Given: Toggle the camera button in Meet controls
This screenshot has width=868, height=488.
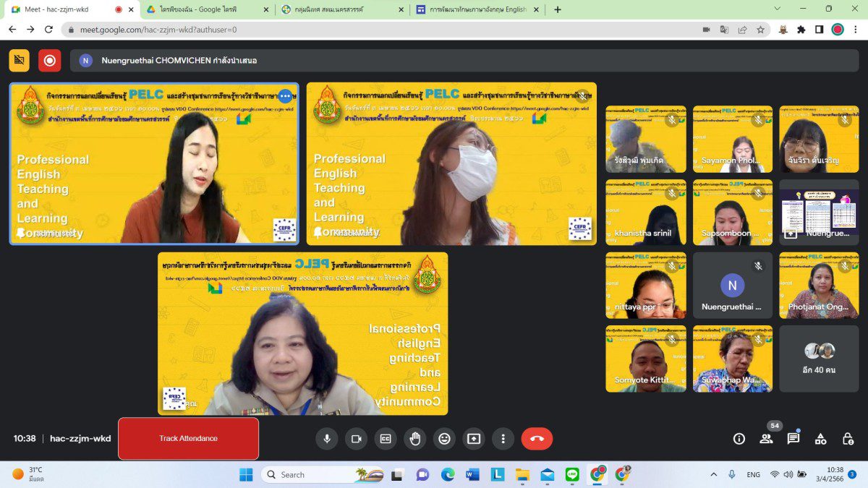Looking at the screenshot, I should (356, 438).
